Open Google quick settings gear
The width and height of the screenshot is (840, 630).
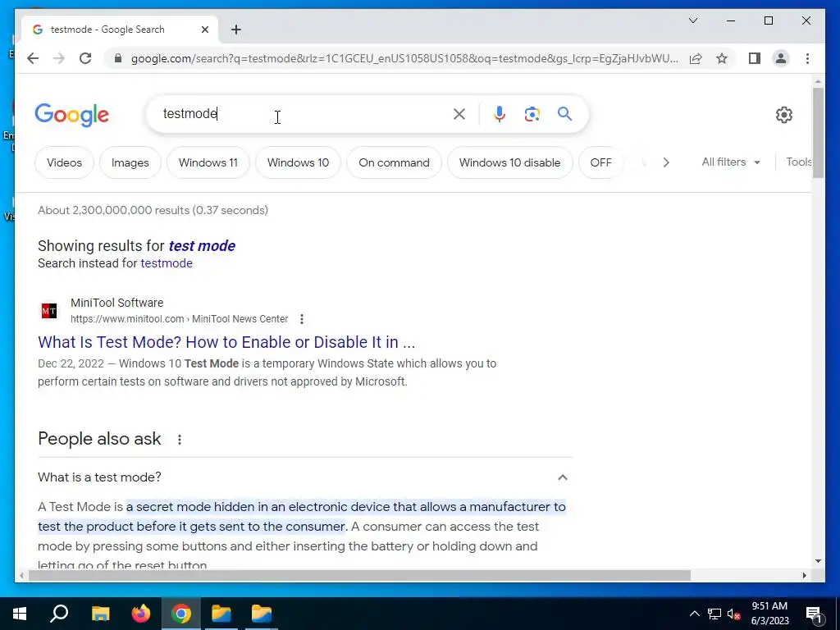pyautogui.click(x=783, y=115)
